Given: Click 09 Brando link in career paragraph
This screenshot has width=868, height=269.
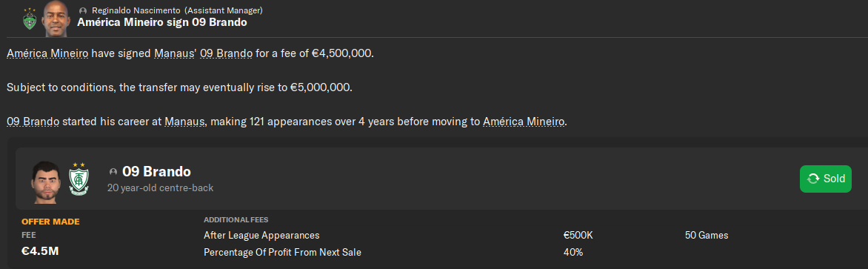Looking at the screenshot, I should click(x=33, y=122).
